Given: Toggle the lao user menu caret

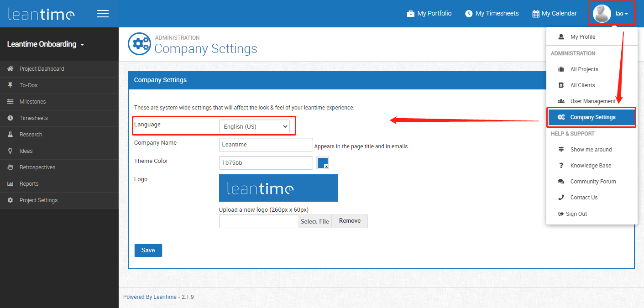Looking at the screenshot, I should (626, 14).
